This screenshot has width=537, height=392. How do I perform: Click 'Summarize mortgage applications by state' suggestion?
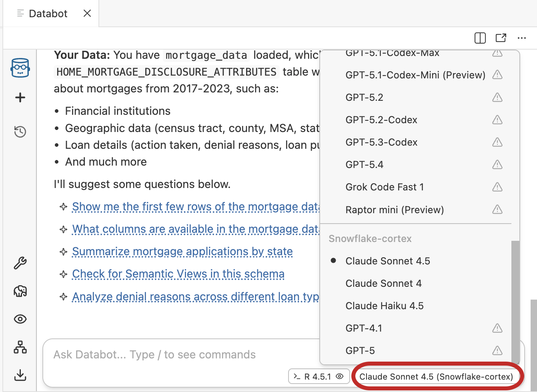182,252
